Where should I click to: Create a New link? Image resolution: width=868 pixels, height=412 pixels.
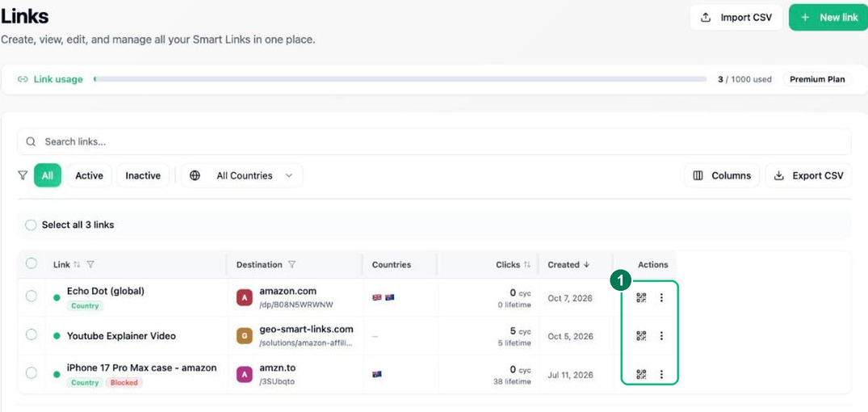coord(828,17)
